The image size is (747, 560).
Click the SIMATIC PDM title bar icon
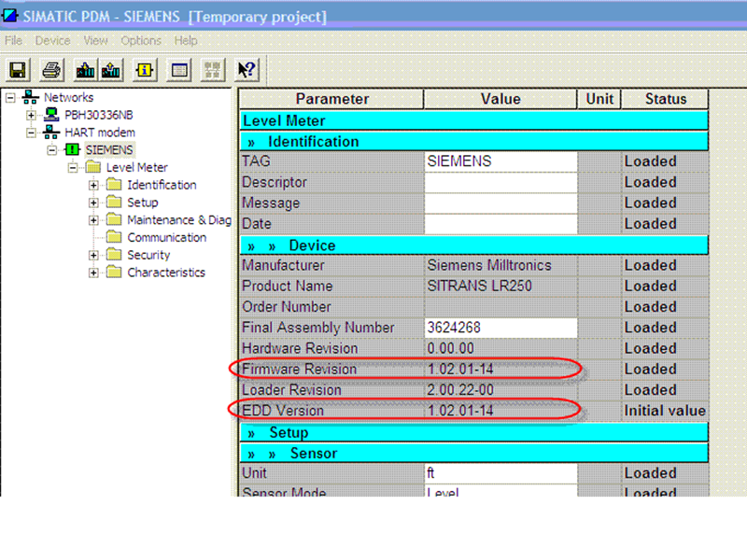tap(9, 16)
